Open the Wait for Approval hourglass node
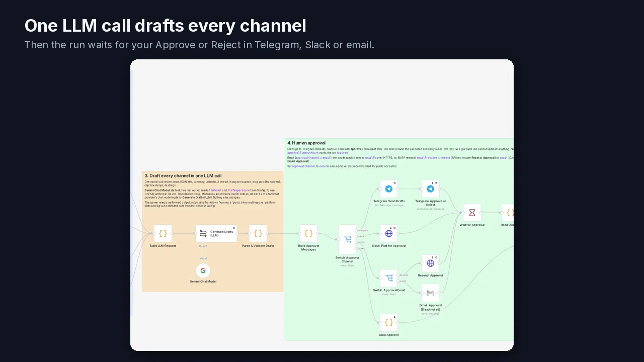The height and width of the screenshot is (362, 644). point(472,213)
